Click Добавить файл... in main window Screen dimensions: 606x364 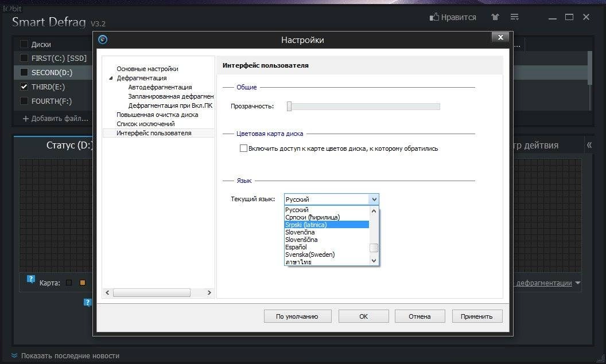pyautogui.click(x=55, y=119)
